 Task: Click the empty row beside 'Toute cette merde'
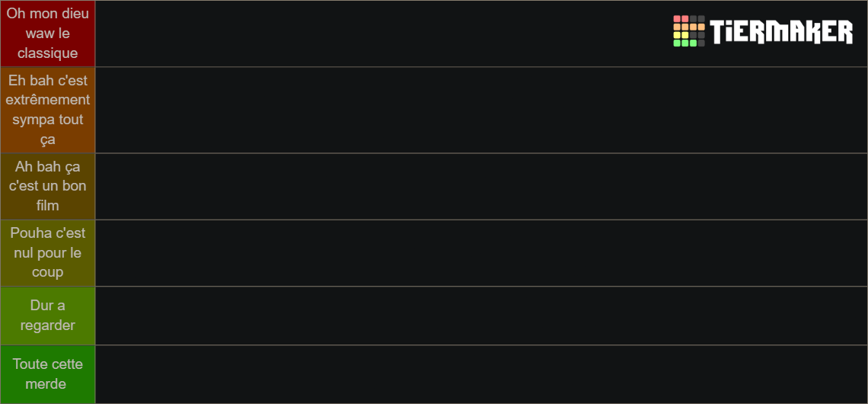481,374
